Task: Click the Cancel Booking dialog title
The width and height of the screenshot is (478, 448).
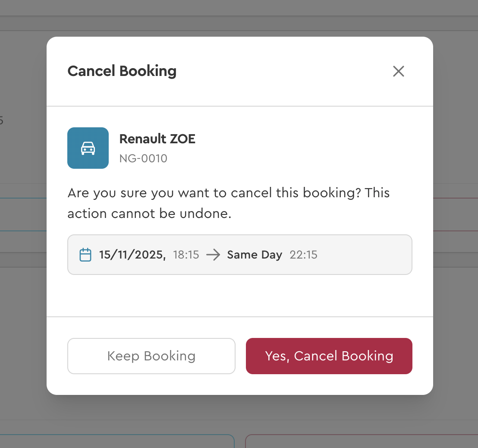Action: 122,71
